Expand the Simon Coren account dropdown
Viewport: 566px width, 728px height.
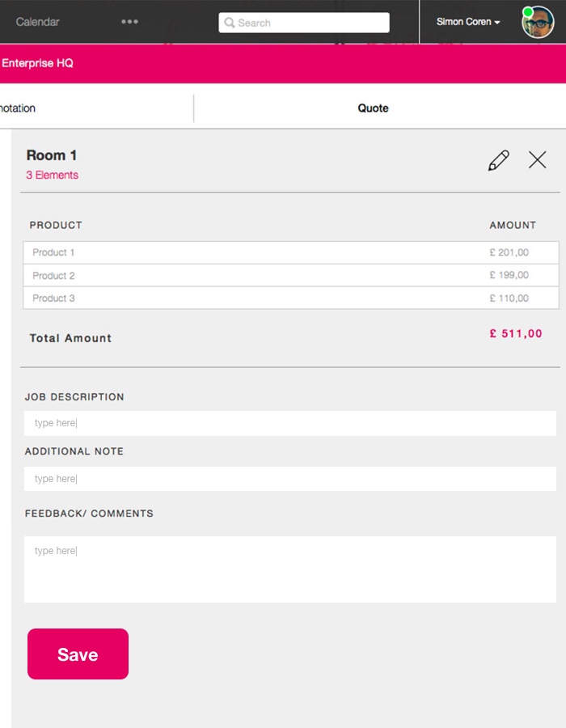tap(468, 22)
